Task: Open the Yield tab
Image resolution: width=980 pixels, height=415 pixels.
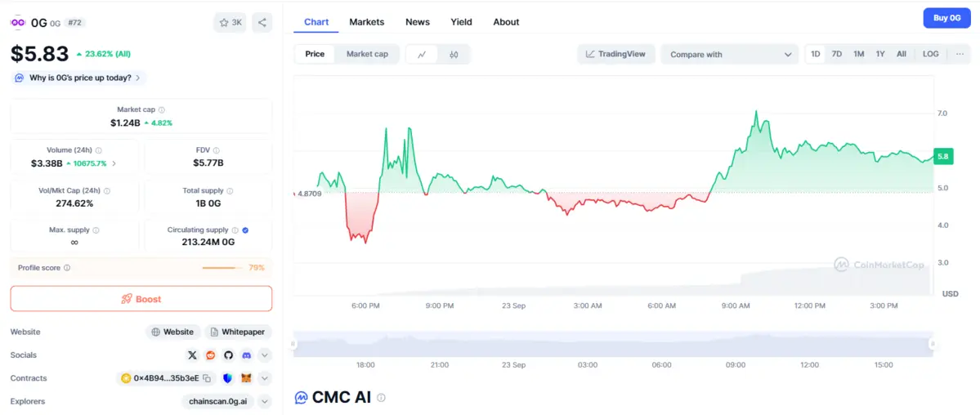Action: (x=461, y=22)
